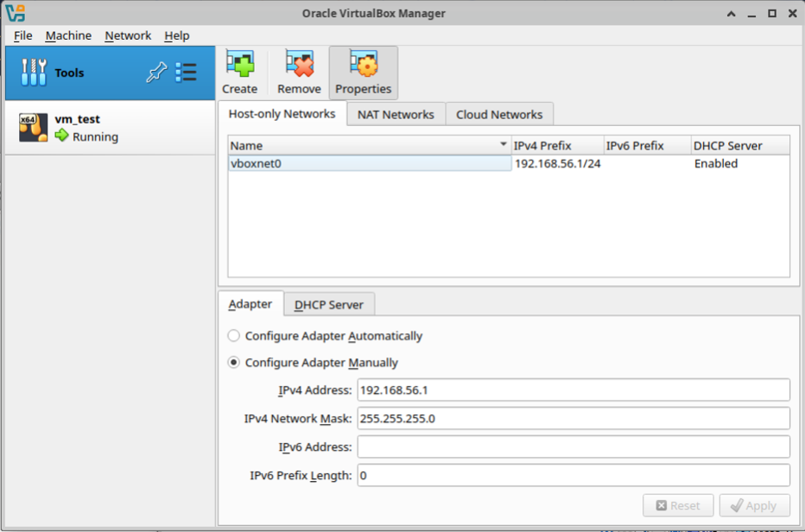The width and height of the screenshot is (805, 532).
Task: Open the File menu
Action: (23, 35)
